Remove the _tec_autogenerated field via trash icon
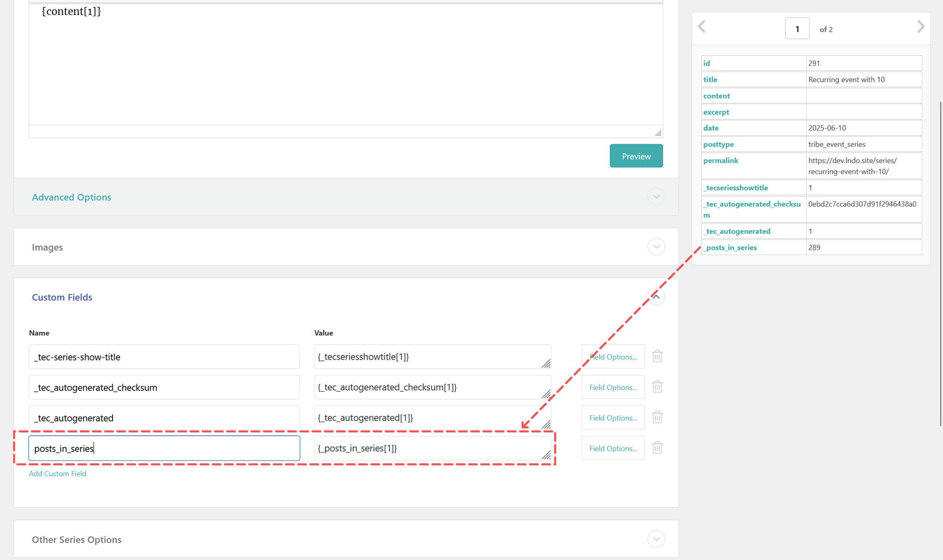The height and width of the screenshot is (560, 943). [657, 417]
